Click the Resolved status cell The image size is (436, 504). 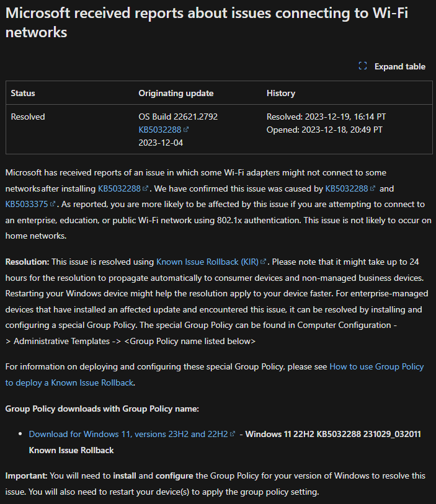pos(28,117)
